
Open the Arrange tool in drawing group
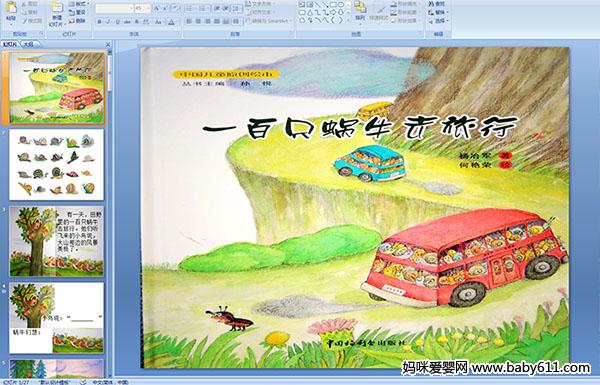[360, 10]
